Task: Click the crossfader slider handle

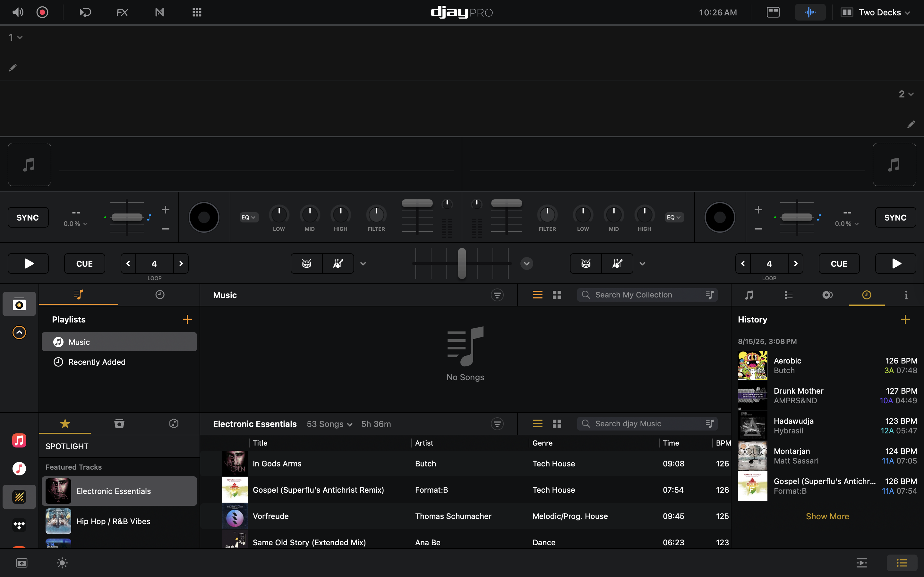Action: point(462,263)
